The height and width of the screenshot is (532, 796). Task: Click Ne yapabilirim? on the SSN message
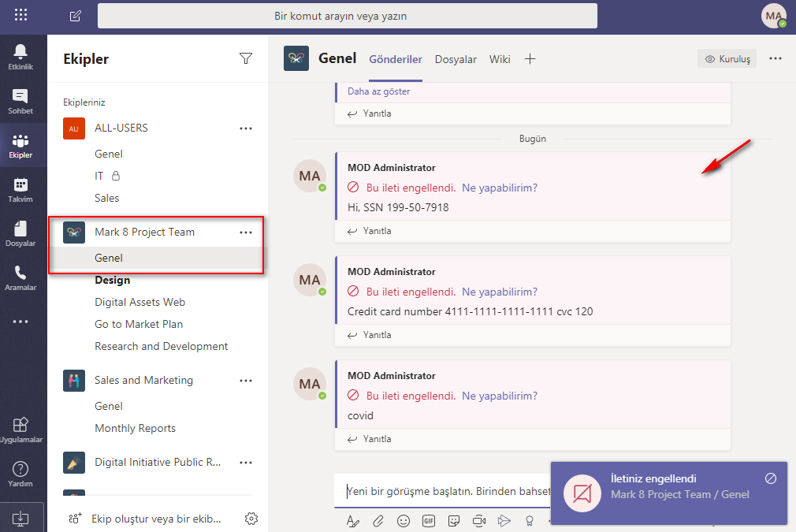500,188
